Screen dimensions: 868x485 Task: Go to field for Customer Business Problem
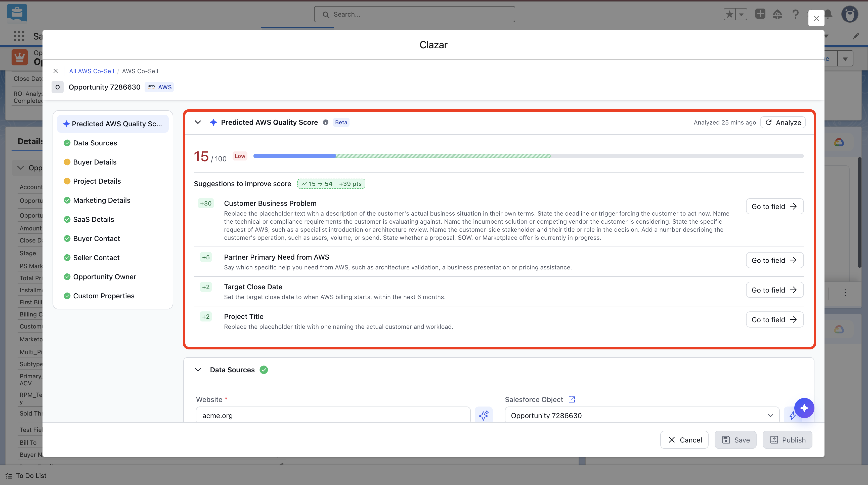tap(775, 206)
